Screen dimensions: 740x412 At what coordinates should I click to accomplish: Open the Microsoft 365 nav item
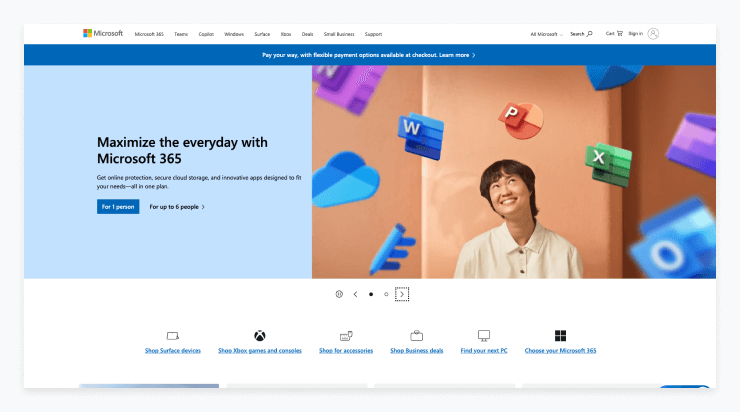click(x=149, y=34)
